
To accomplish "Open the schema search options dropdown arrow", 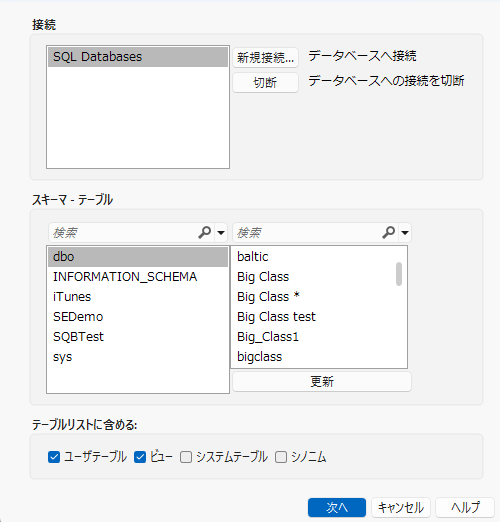I will tap(221, 233).
